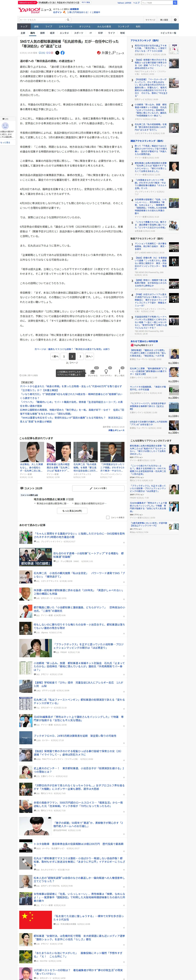Open トピックス一覧 link
The width and height of the screenshot is (196, 980).
[168, 33]
